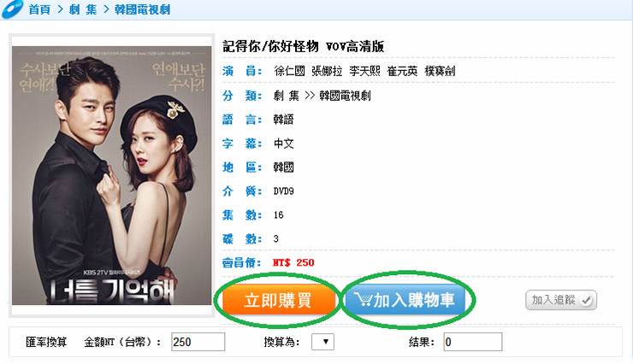Click actor name 朴寶劍
This screenshot has height=364, width=633.
[x=440, y=72]
